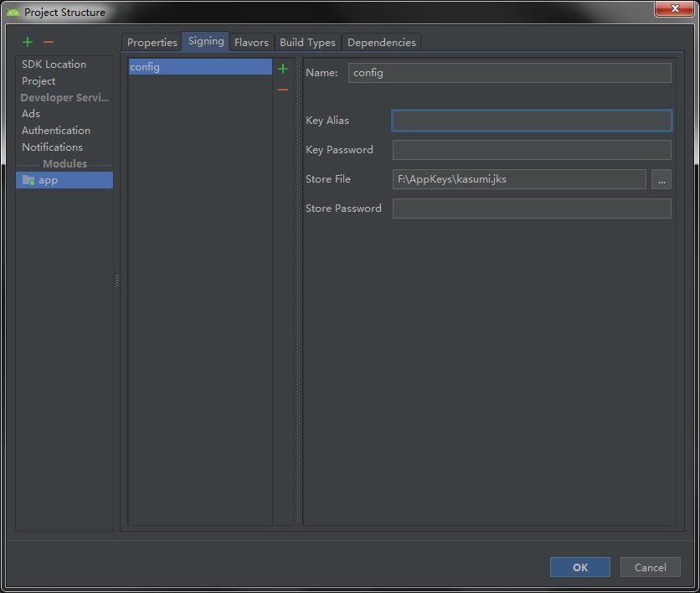Open the Flavors tab
The height and width of the screenshot is (593, 700).
[251, 42]
